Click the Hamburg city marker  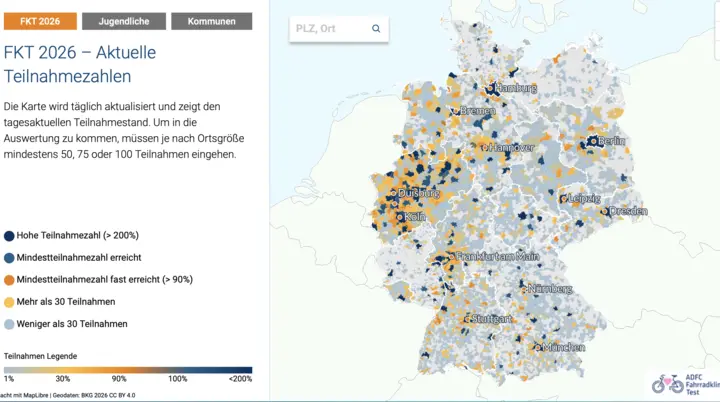pos(490,88)
